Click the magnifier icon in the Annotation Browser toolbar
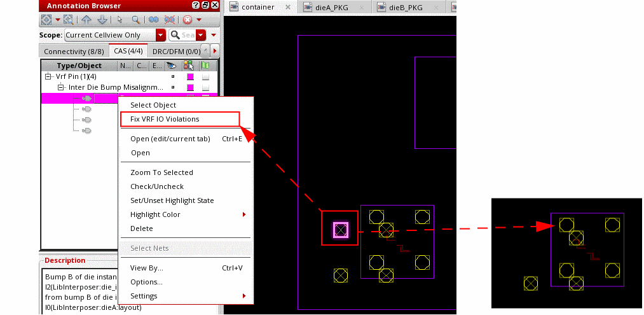 coord(135,19)
